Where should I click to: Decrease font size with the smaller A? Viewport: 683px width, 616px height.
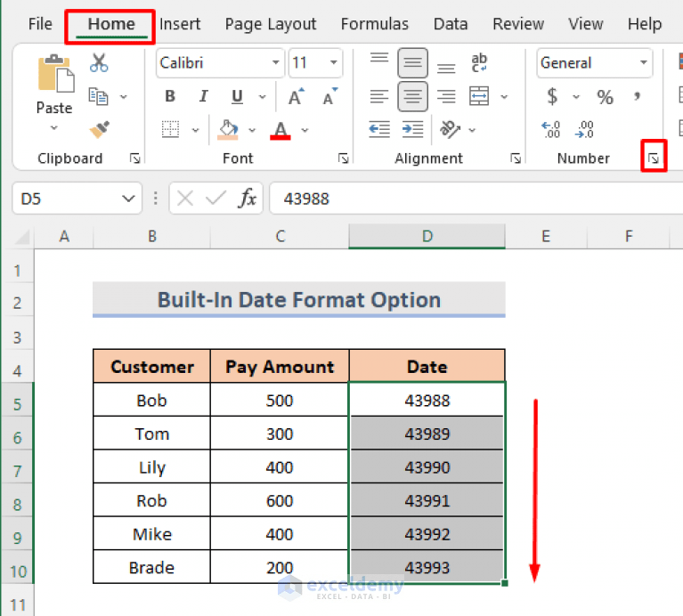[330, 97]
